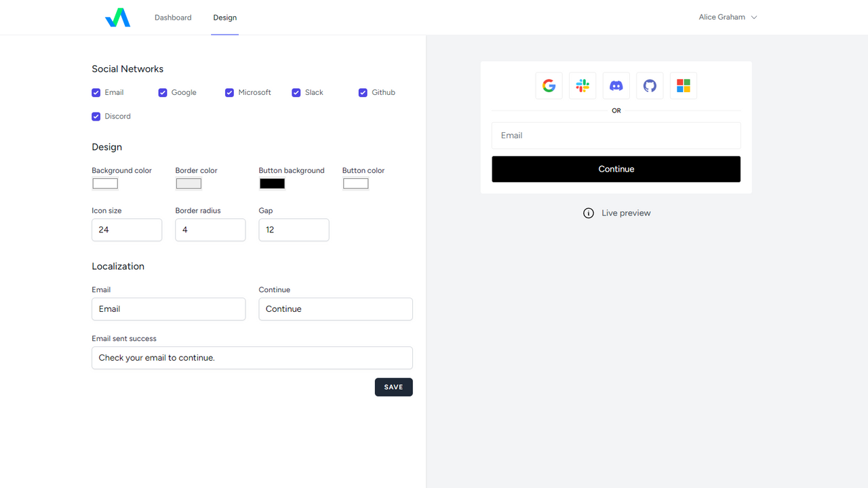
Task: Click the Discord icon in the preview
Action: 616,85
